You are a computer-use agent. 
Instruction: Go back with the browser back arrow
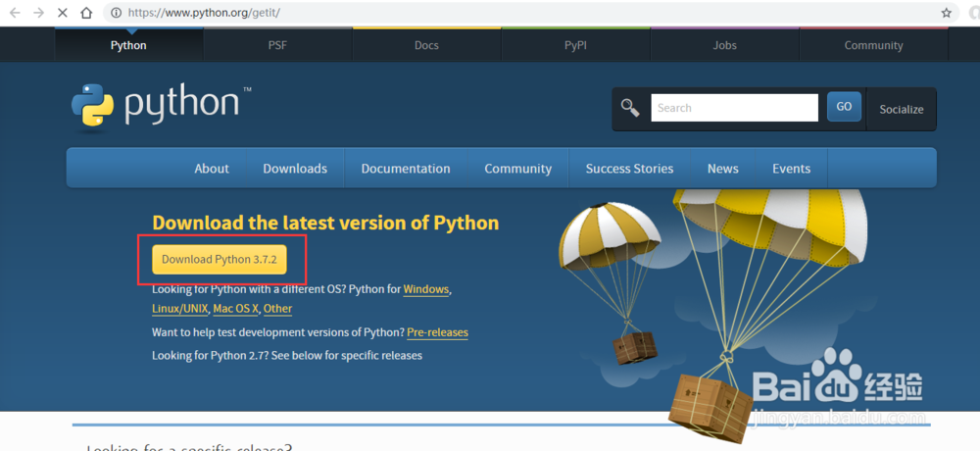point(15,13)
